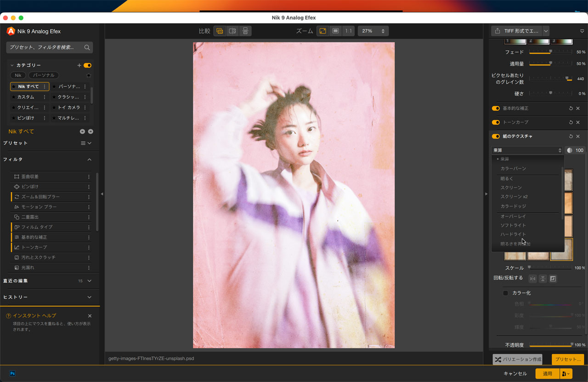
Task: Select Soft Light (ソフトライト) blend mode
Action: [x=513, y=225]
